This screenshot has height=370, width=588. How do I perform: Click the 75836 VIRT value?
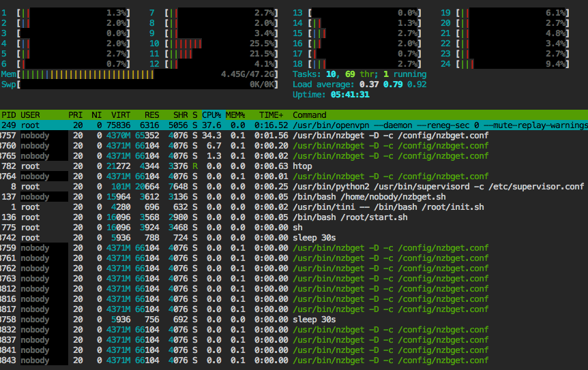(119, 125)
